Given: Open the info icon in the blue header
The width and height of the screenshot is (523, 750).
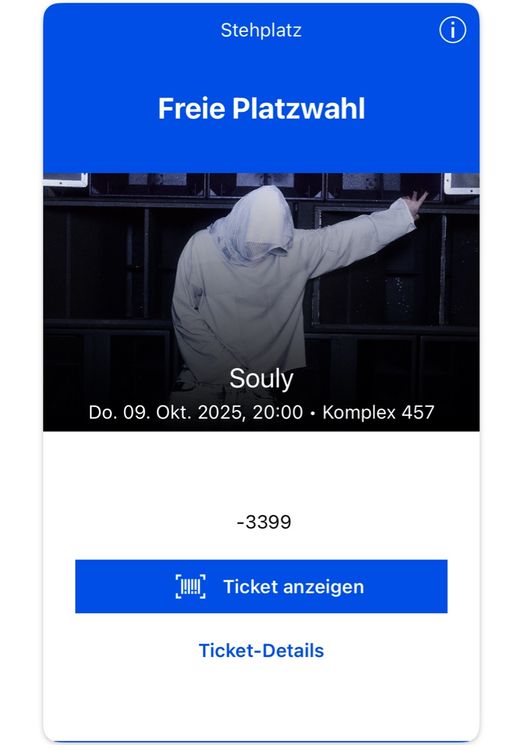Looking at the screenshot, I should (452, 31).
